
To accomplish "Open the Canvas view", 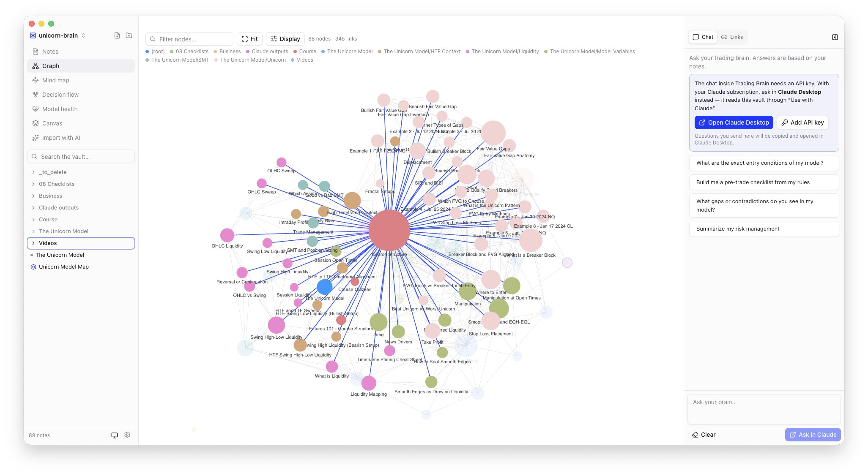I will [81, 123].
